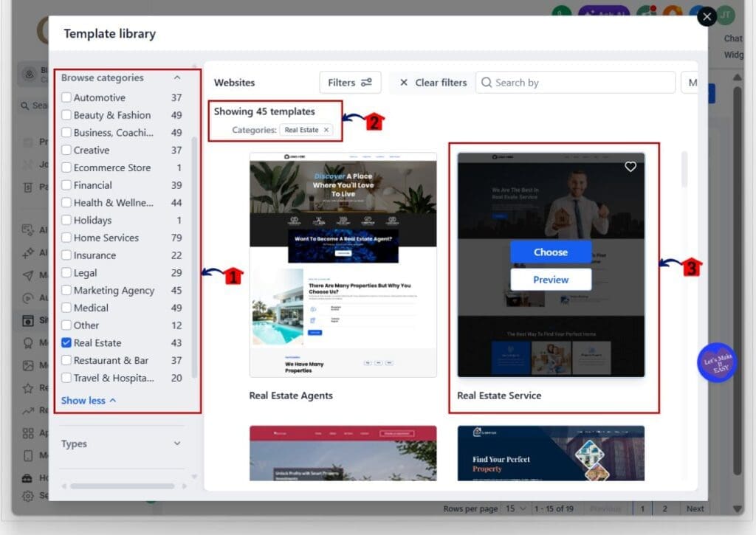Click the Real Estate Agents template title

[x=291, y=396]
